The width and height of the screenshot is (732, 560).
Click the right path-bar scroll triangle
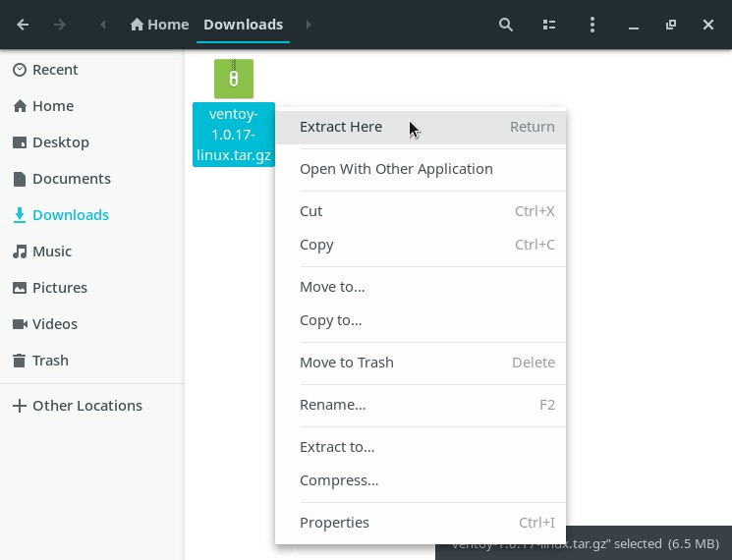[x=309, y=25]
